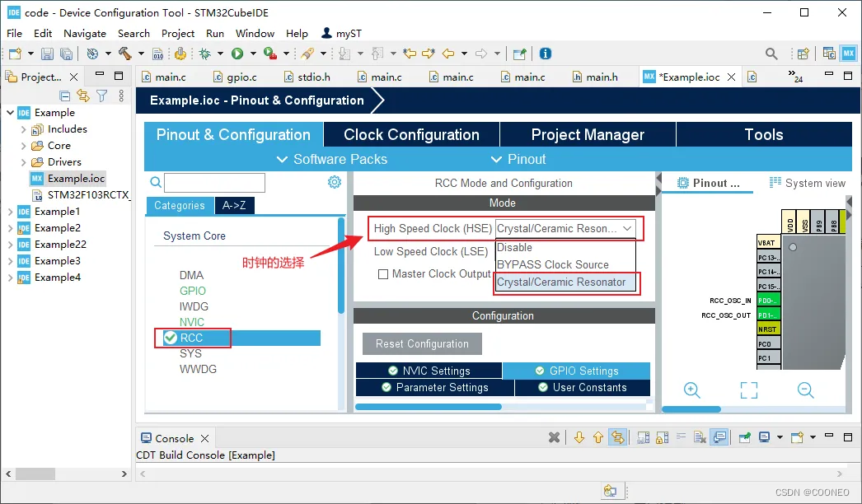Click the magnifier Search icon at top right
The height and width of the screenshot is (504, 862).
[x=772, y=54]
